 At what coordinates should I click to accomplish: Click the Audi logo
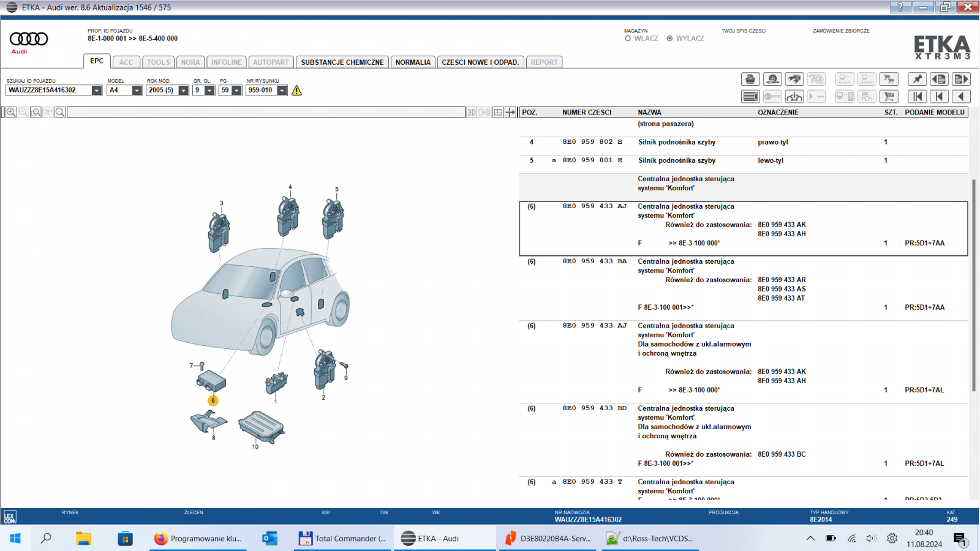pos(28,42)
